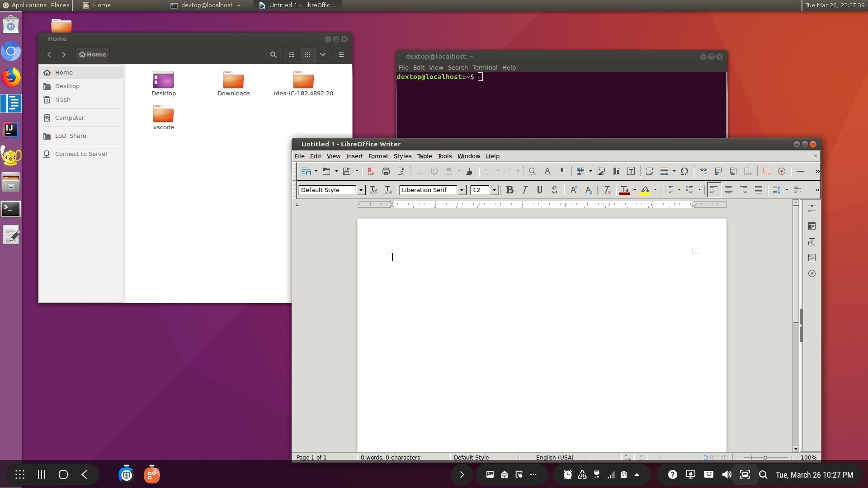
Task: Open the Default Style dropdown
Action: point(361,190)
